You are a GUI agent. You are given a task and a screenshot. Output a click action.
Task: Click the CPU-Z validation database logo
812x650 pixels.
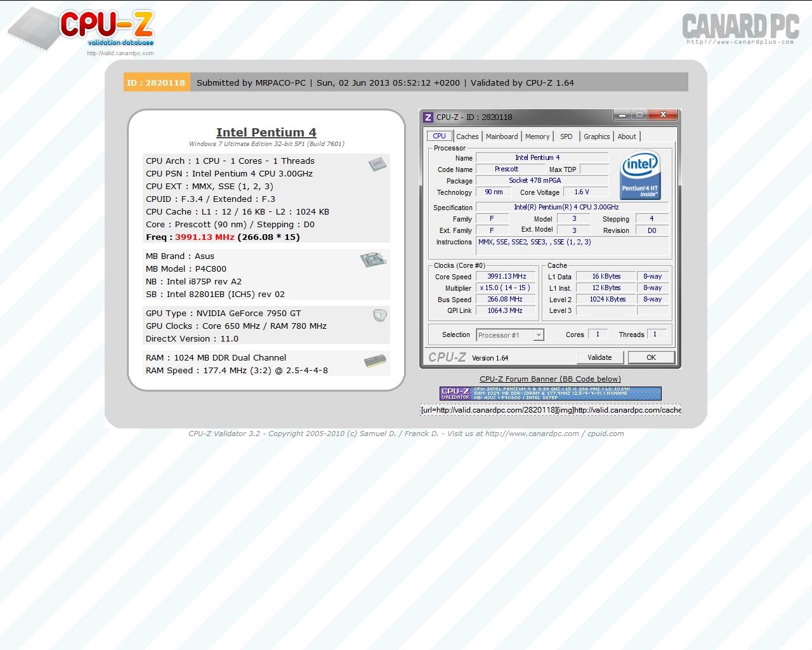[x=81, y=29]
